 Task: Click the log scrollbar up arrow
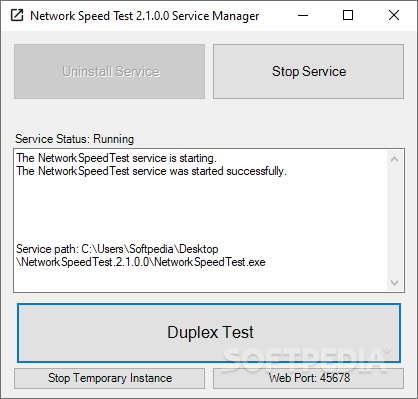point(395,159)
